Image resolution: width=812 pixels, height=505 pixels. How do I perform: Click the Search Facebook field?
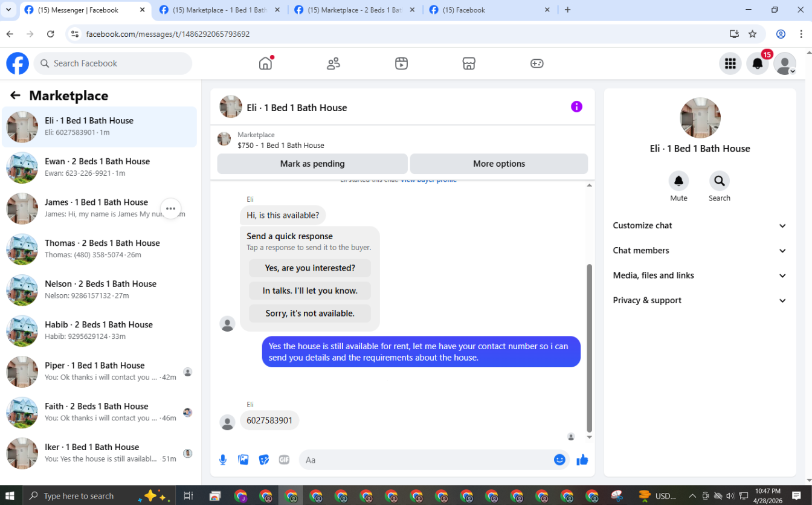click(x=113, y=63)
